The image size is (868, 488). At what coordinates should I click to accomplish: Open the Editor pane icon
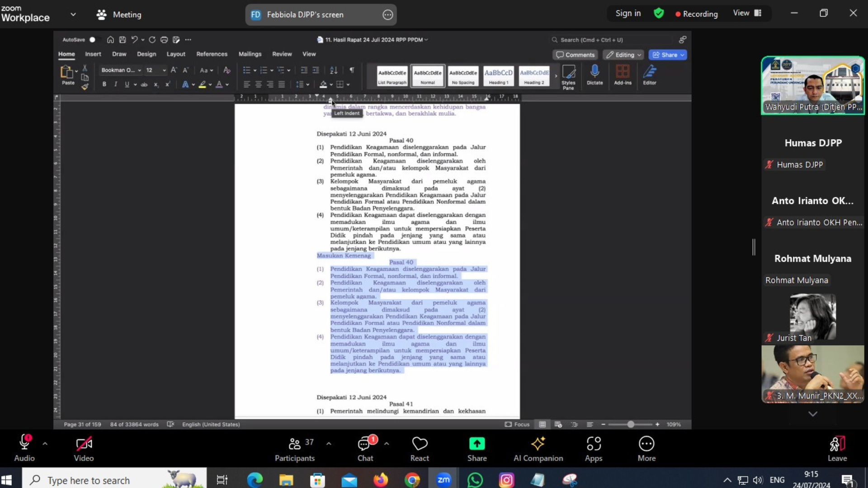650,75
